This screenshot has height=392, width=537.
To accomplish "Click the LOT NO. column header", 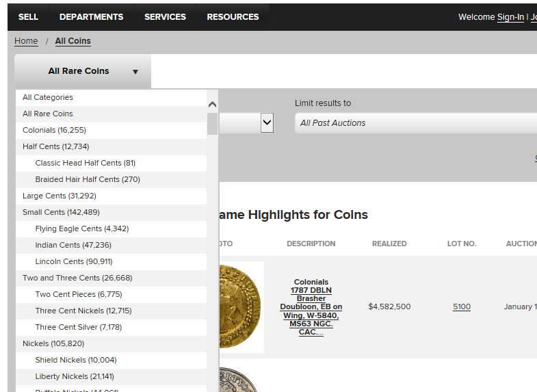I will [462, 244].
